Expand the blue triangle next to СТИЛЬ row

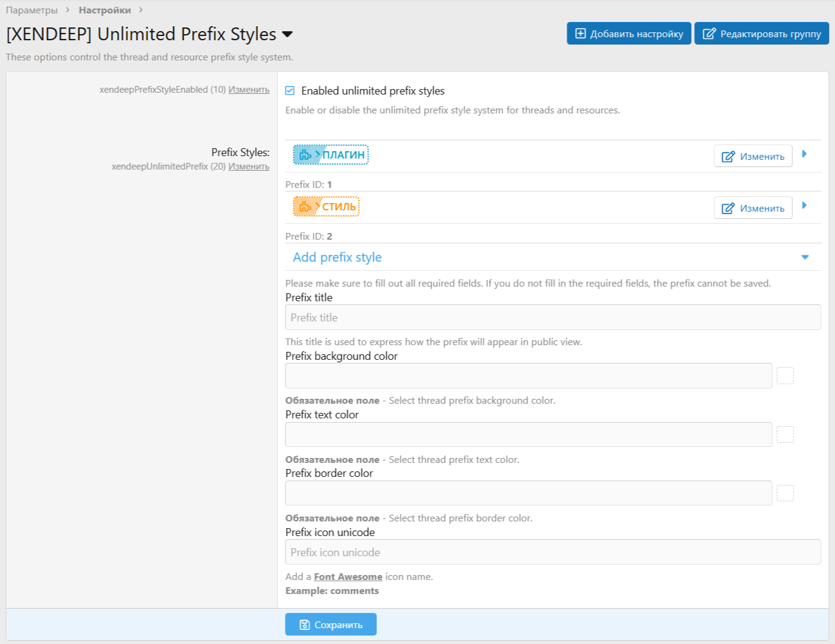(806, 207)
